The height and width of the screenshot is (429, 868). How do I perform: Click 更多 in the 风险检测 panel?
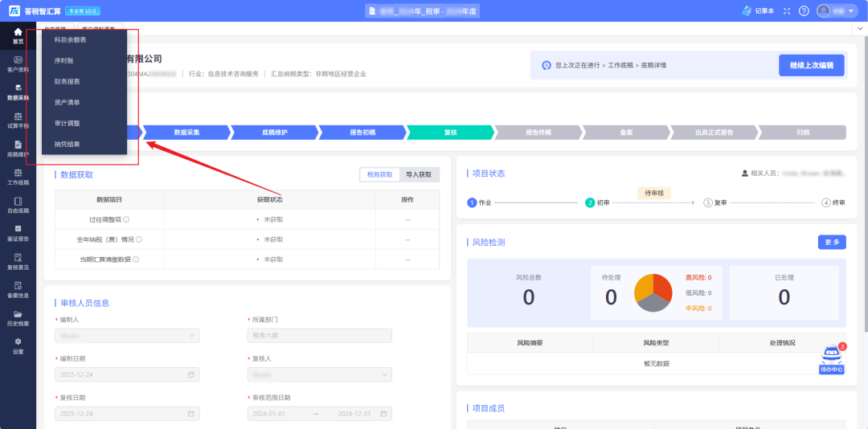pos(831,242)
